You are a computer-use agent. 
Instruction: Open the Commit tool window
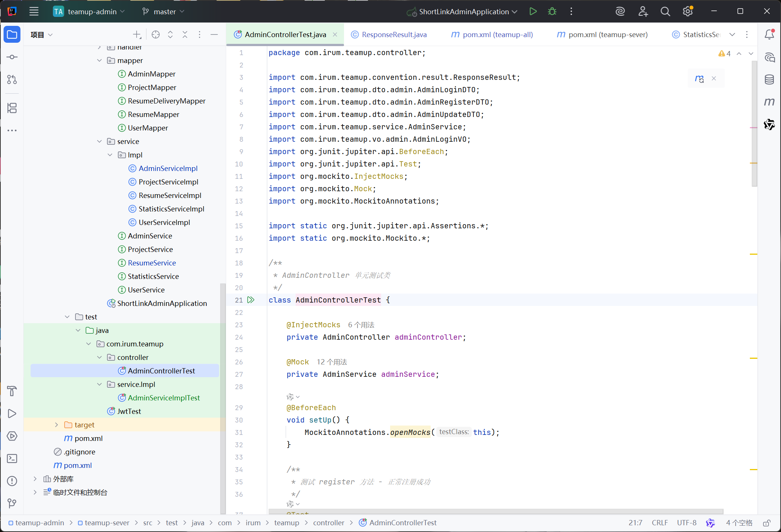click(12, 57)
